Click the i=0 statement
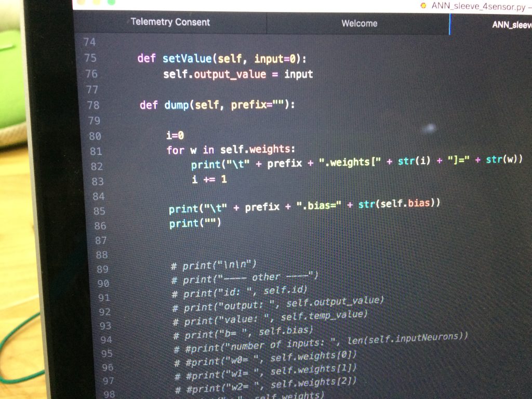The width and height of the screenshot is (532, 399). [175, 136]
